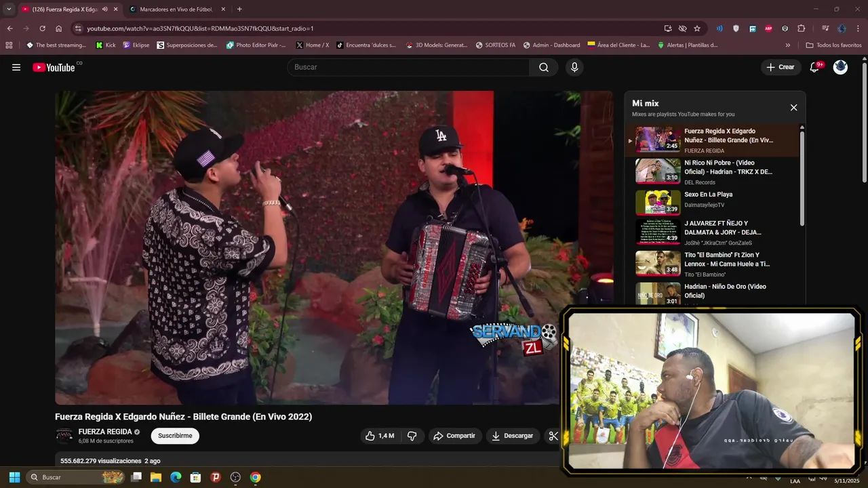
Task: Open the notifications bell
Action: [x=815, y=67]
